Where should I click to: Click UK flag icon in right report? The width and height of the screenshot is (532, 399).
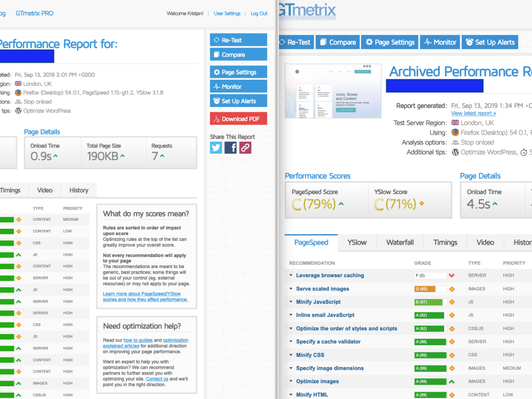pos(455,123)
